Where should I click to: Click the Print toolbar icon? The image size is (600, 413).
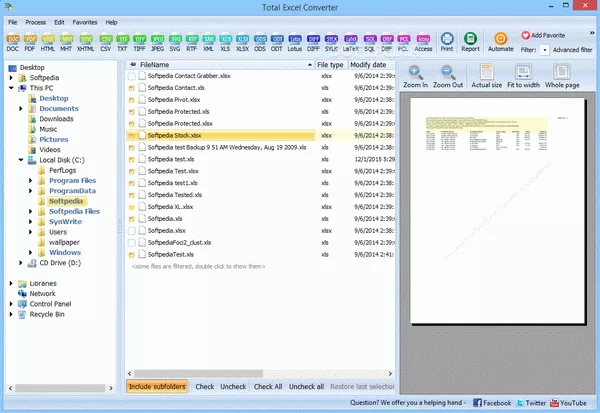(446, 39)
